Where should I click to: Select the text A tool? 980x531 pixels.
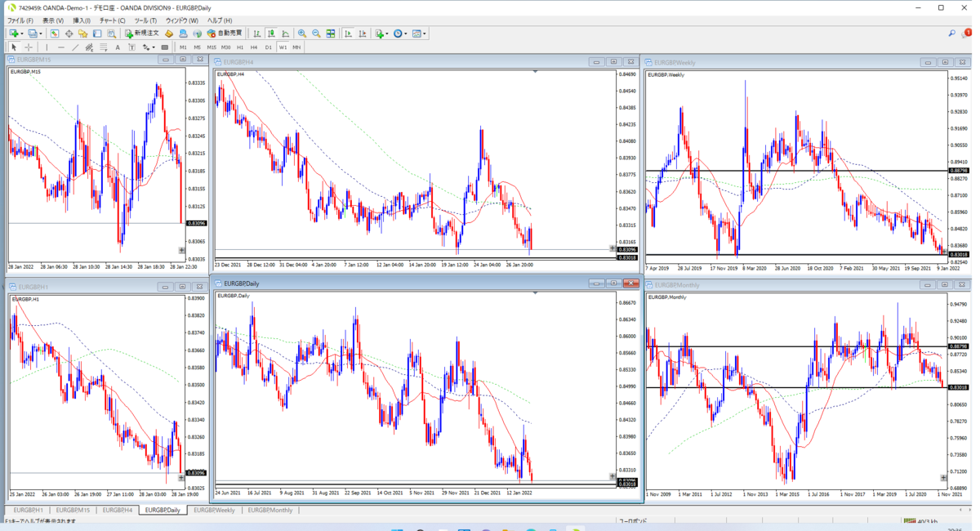(118, 47)
